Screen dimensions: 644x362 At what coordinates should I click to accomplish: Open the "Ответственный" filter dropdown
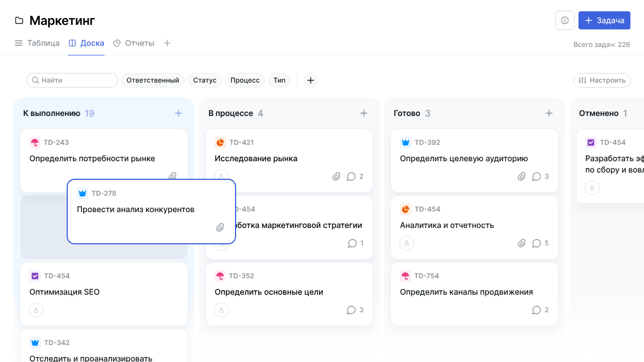153,80
